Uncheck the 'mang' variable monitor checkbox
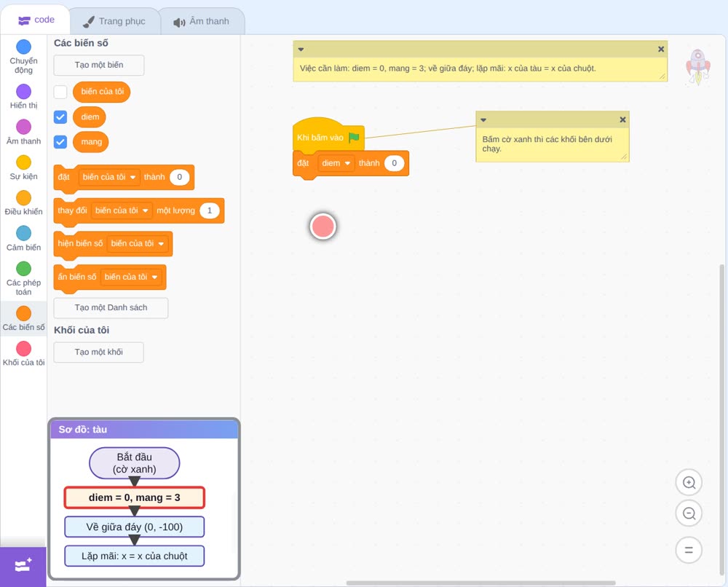 click(x=60, y=141)
